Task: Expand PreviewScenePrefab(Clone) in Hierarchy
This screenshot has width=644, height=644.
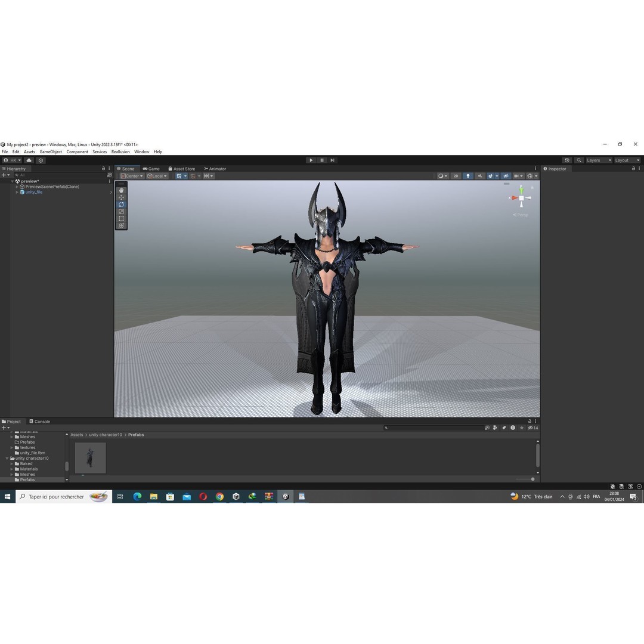Action: (17, 187)
